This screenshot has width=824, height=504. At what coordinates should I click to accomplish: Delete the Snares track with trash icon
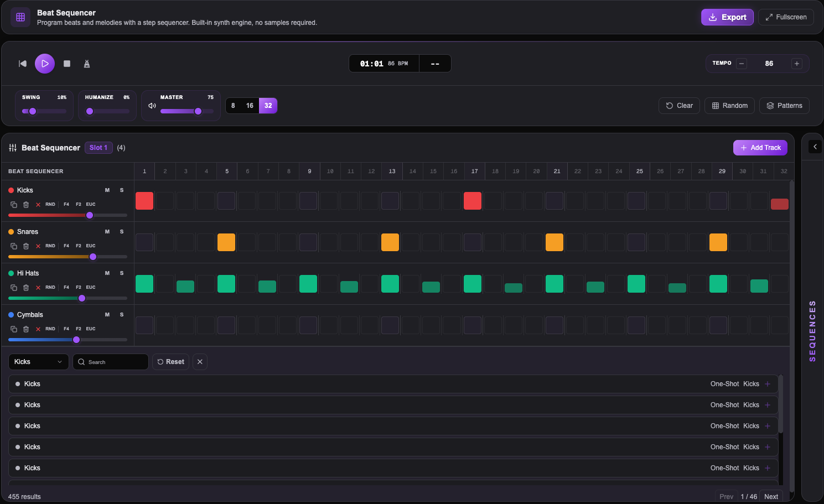click(x=26, y=246)
